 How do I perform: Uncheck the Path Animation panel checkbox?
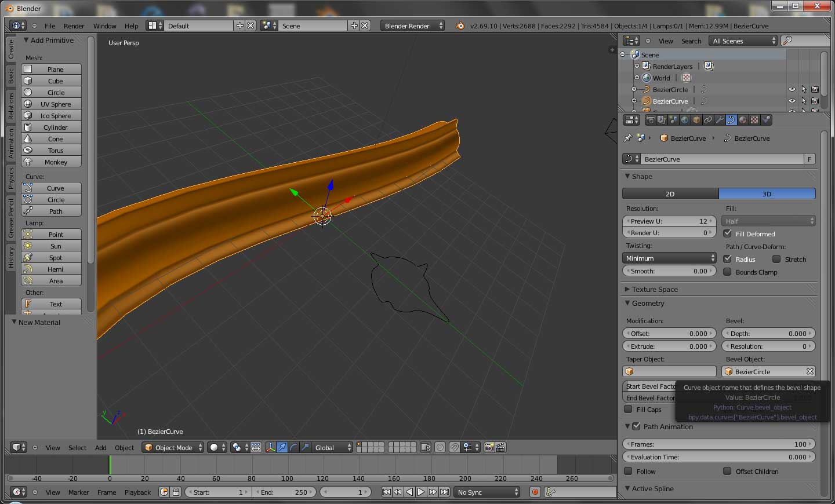coord(636,426)
